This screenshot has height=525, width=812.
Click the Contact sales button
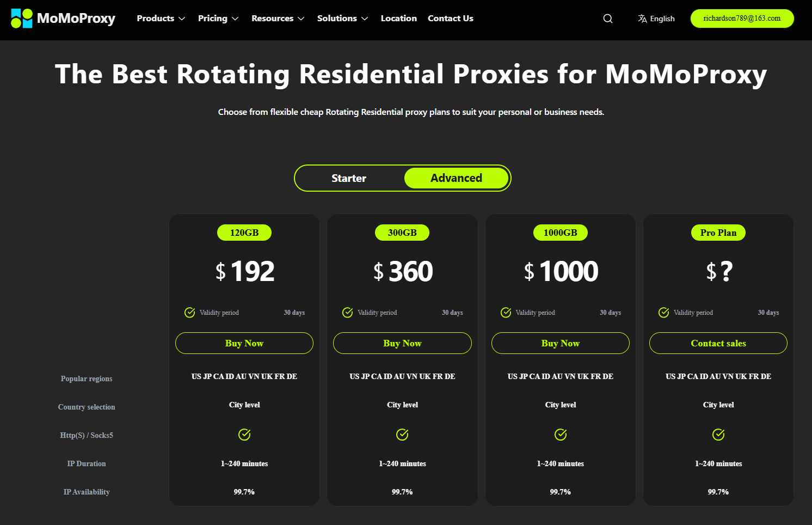tap(718, 343)
